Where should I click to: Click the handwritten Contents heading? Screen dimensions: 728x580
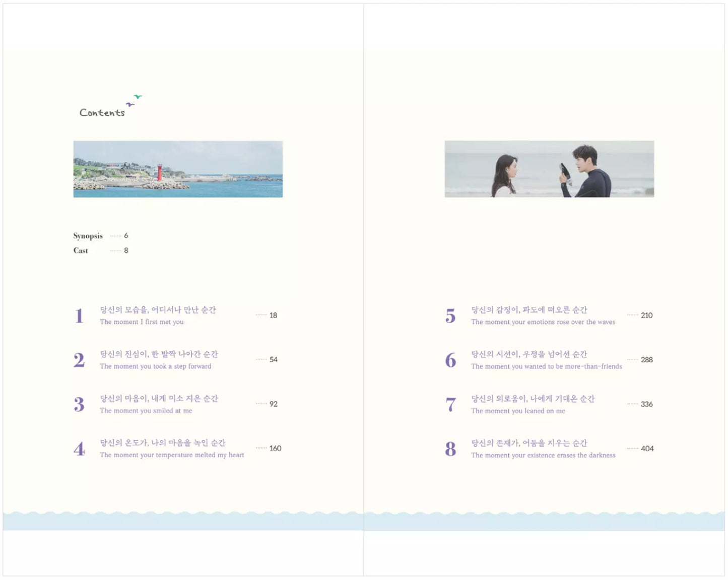102,112
